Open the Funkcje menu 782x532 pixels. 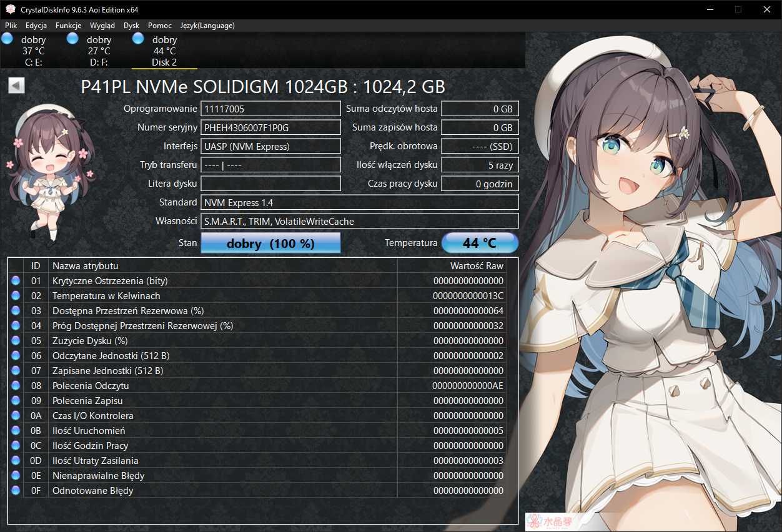[68, 26]
